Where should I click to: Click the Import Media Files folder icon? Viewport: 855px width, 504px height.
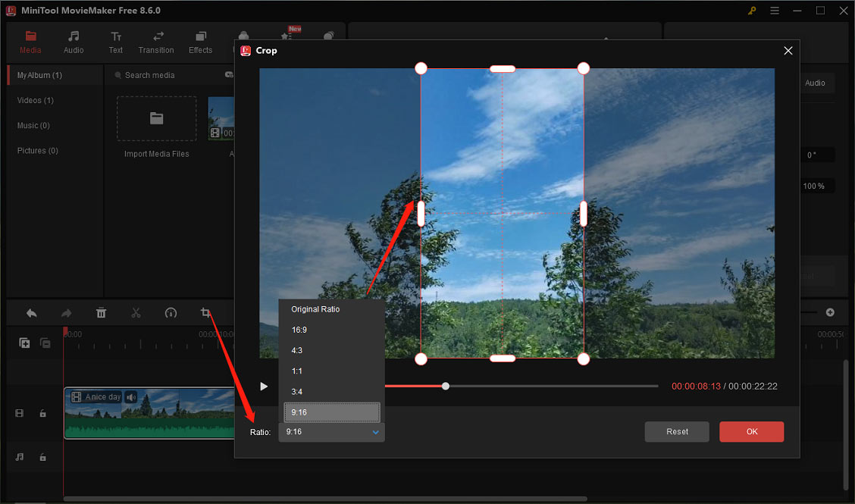tap(156, 118)
